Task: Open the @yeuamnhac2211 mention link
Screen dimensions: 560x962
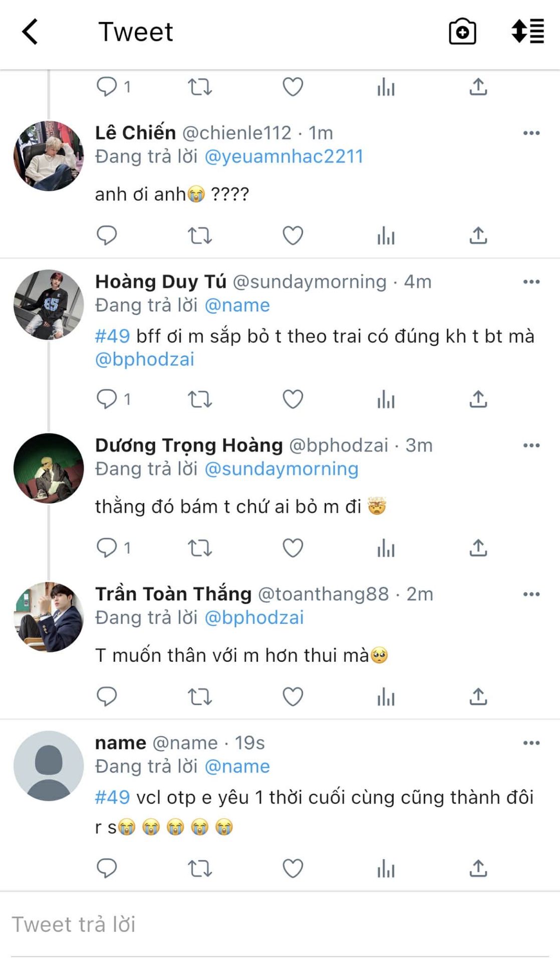Action: (x=284, y=157)
